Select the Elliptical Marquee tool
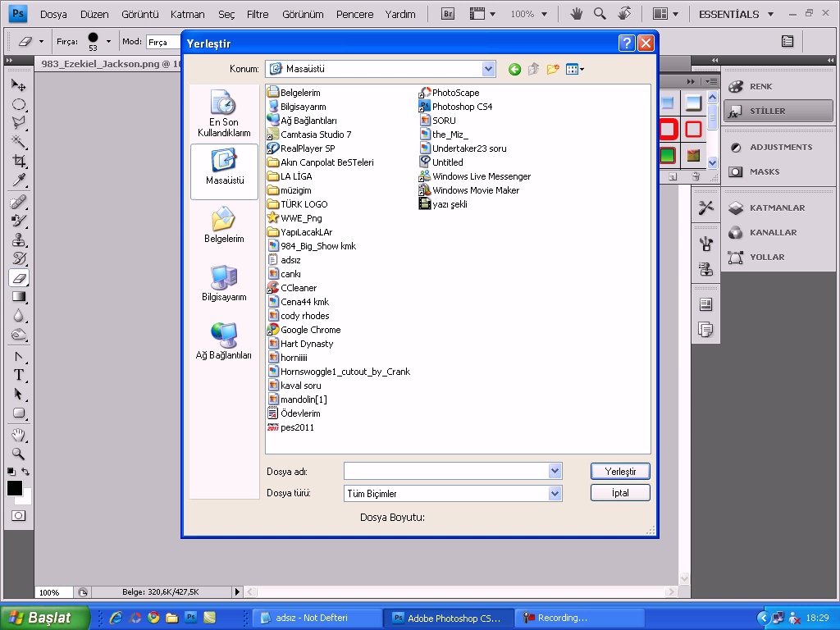This screenshot has width=840, height=630. (x=18, y=104)
